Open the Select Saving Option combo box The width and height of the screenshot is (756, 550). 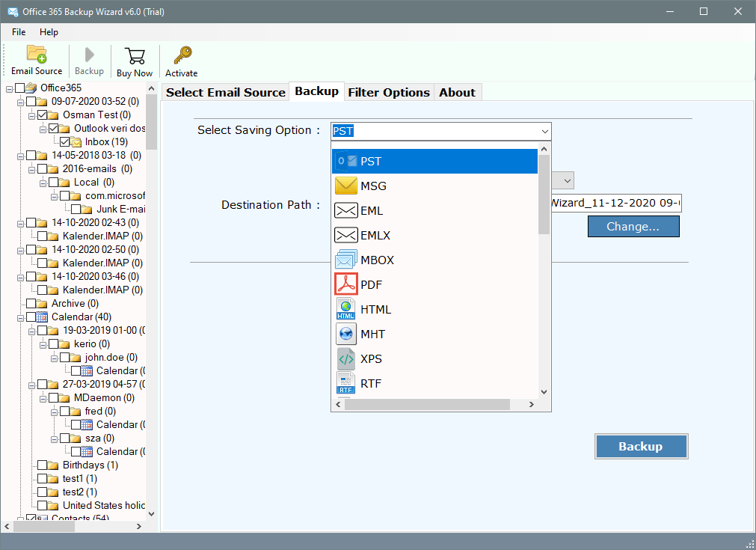pos(441,131)
